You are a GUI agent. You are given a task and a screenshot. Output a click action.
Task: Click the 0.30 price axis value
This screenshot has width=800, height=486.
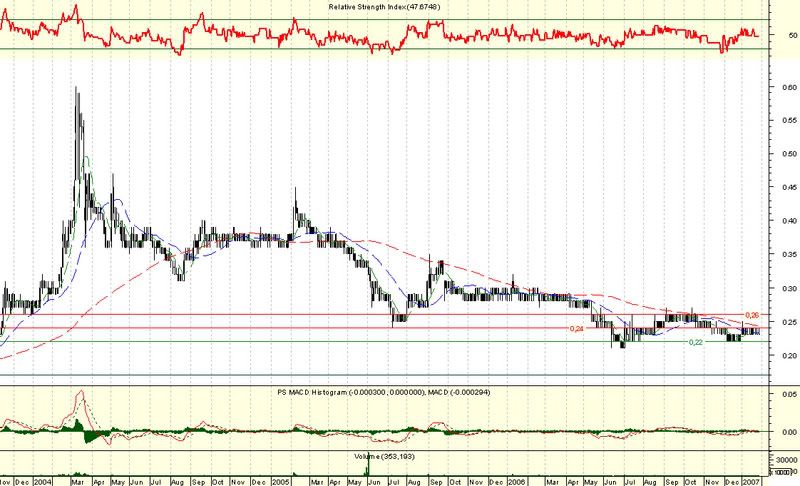[x=789, y=288]
